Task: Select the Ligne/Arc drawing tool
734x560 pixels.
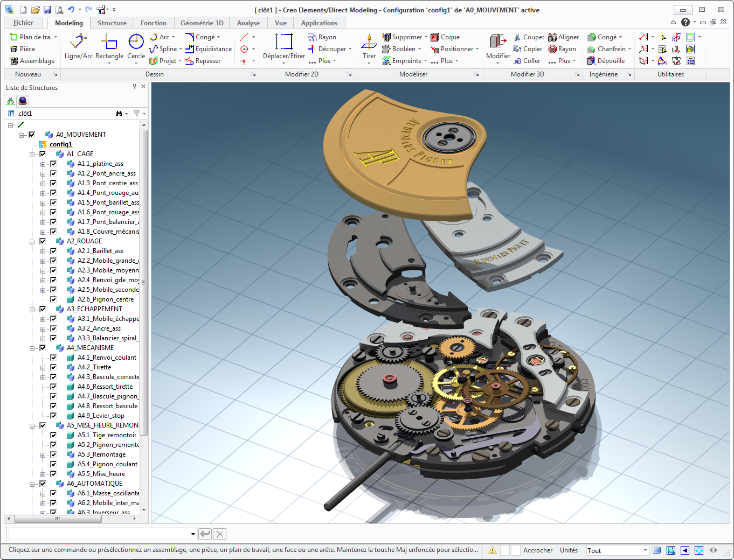Action: (x=78, y=46)
